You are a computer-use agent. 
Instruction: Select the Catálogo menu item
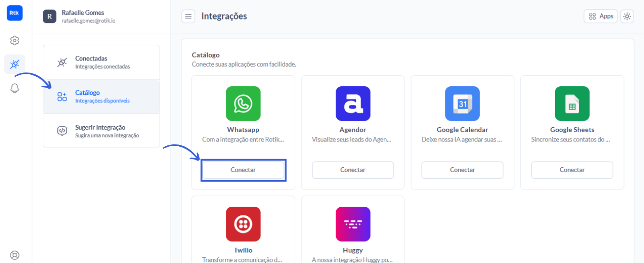(x=101, y=96)
